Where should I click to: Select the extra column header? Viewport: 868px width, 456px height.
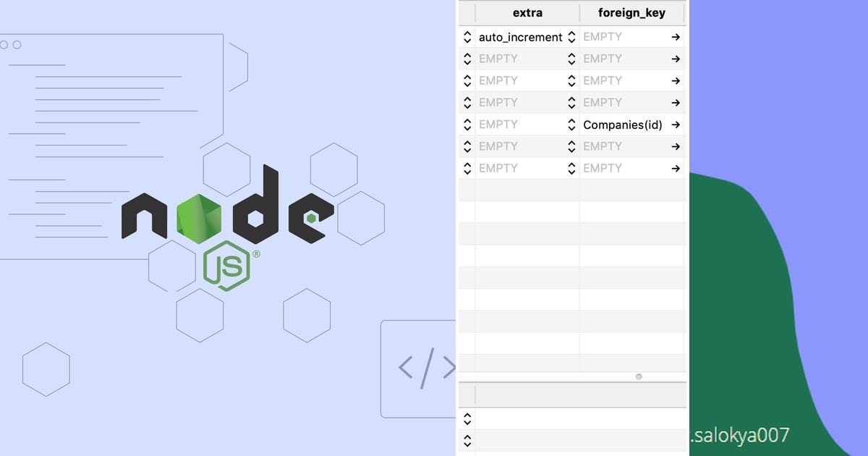pos(527,12)
